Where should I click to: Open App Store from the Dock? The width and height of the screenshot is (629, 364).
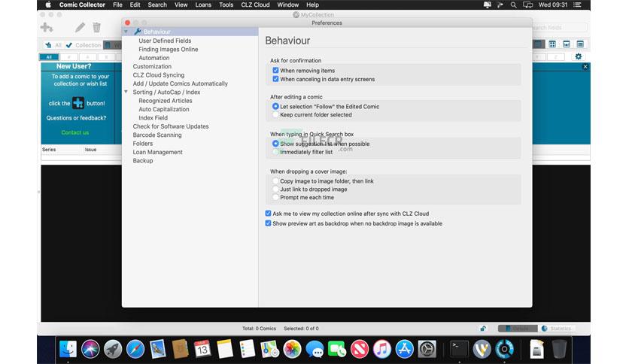(x=405, y=349)
